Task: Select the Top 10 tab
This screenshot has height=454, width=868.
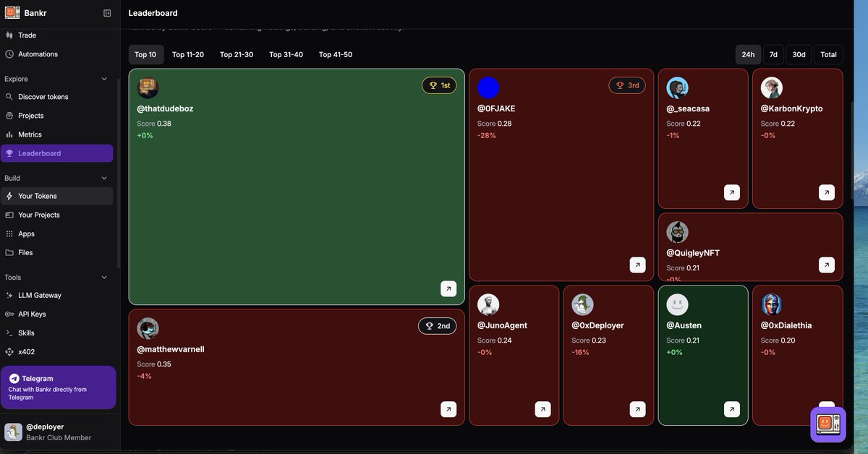Action: point(145,54)
